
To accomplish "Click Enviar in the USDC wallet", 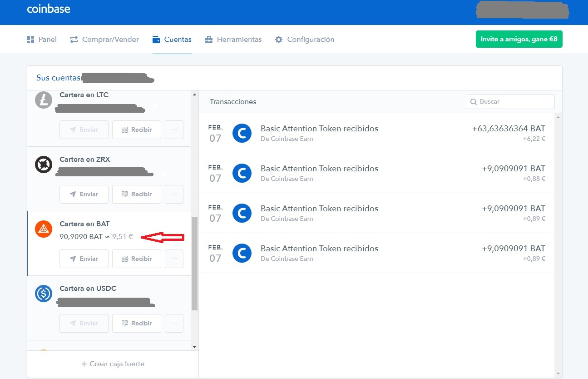I will (x=84, y=323).
